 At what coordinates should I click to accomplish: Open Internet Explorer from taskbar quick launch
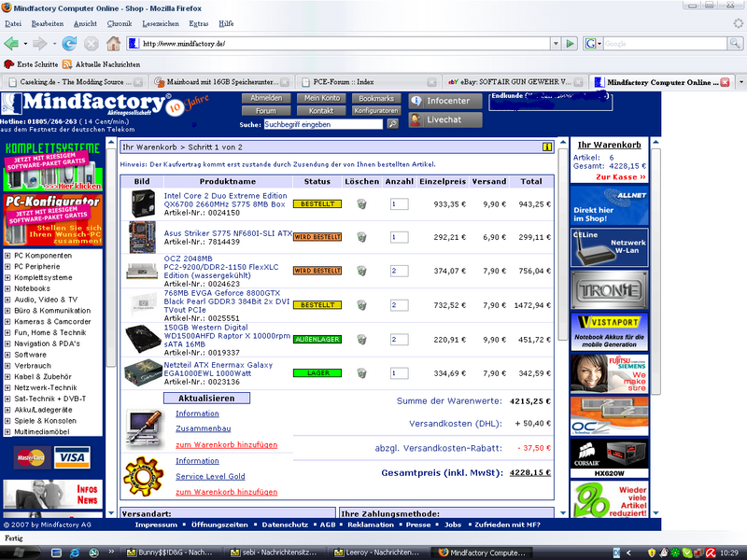75,553
